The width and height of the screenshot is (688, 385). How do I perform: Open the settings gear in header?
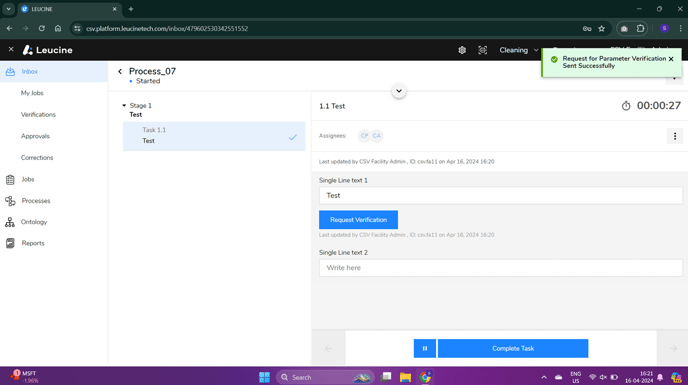(462, 50)
